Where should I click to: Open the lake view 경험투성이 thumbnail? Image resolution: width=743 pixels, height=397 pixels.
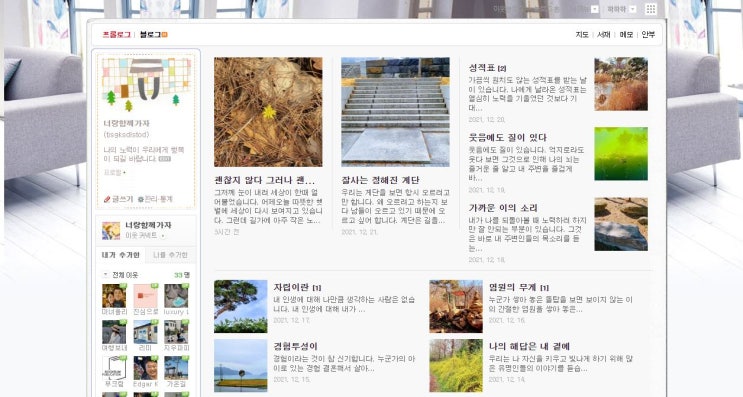(241, 365)
